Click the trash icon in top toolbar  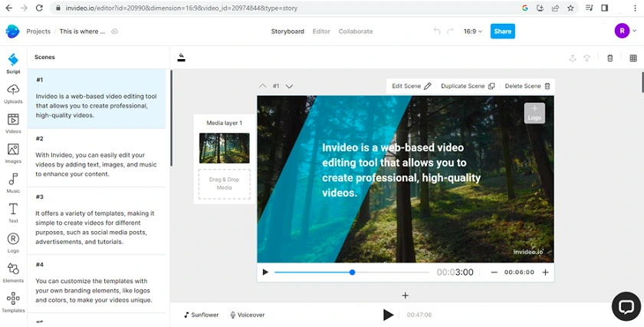[x=610, y=58]
